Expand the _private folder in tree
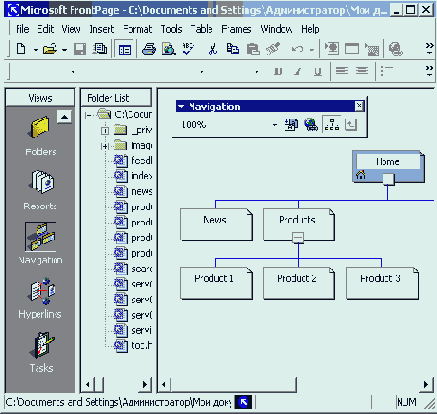 [x=105, y=131]
